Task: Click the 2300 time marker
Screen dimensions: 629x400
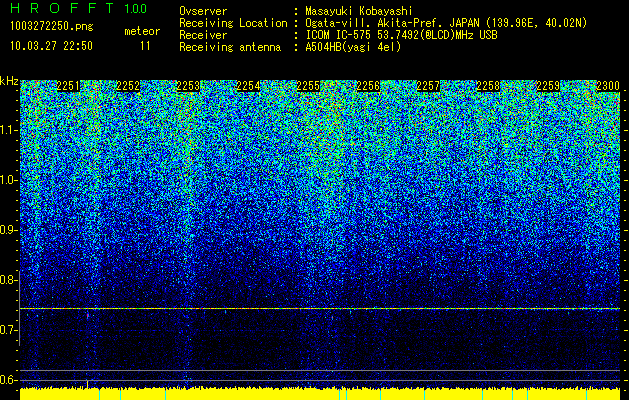Action: click(608, 86)
